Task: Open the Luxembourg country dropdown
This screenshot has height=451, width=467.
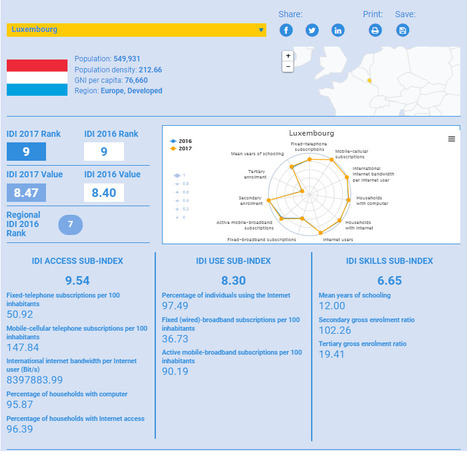Action: click(x=136, y=30)
